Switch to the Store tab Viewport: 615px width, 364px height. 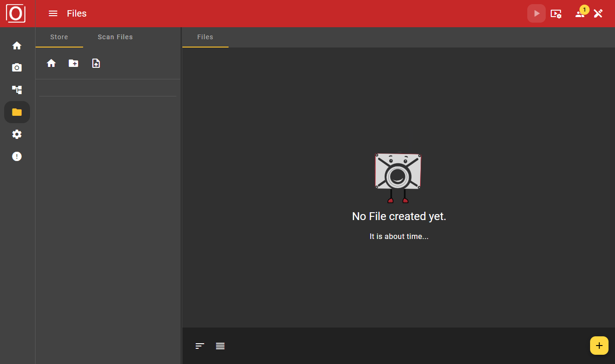59,37
